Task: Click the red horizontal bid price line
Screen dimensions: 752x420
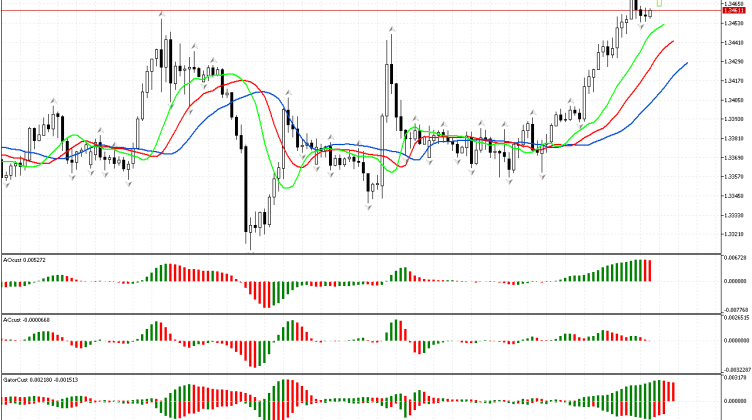Action: (300, 11)
